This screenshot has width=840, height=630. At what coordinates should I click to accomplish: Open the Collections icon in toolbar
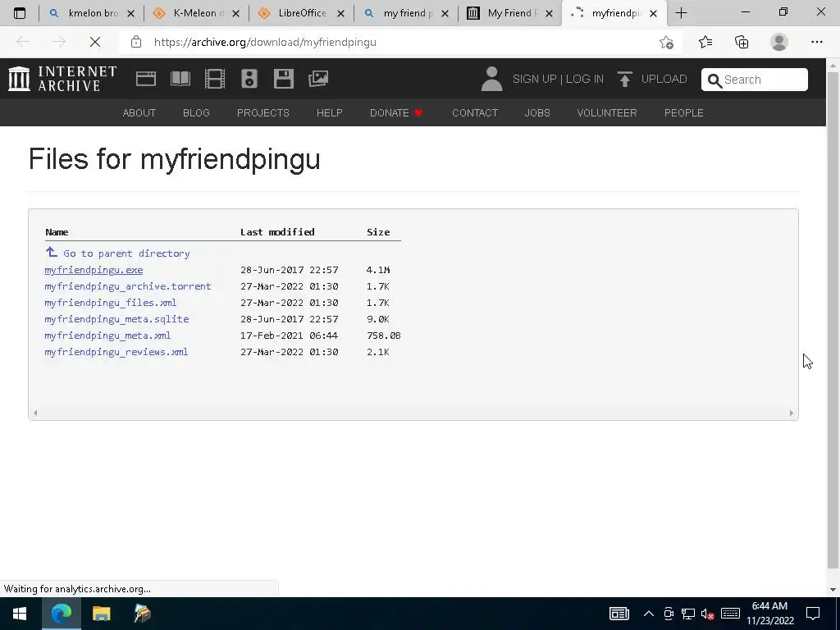tap(742, 42)
